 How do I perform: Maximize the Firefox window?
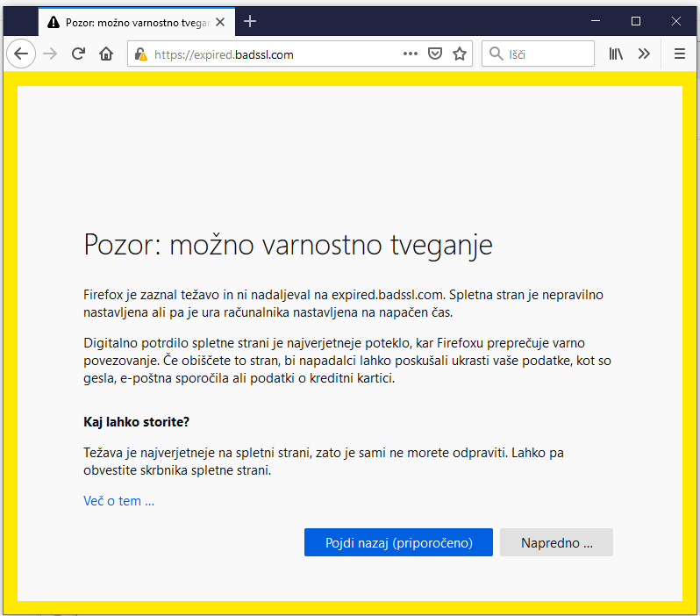click(x=636, y=21)
